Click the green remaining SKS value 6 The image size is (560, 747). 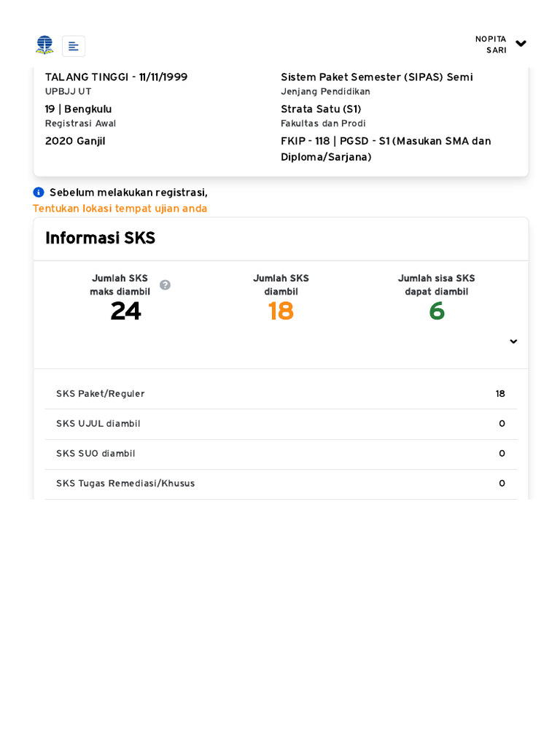pos(436,311)
